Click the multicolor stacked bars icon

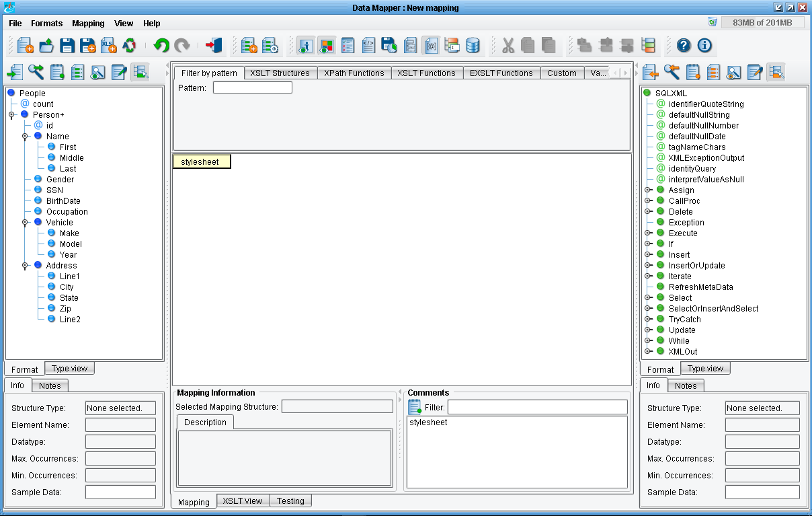click(x=648, y=45)
